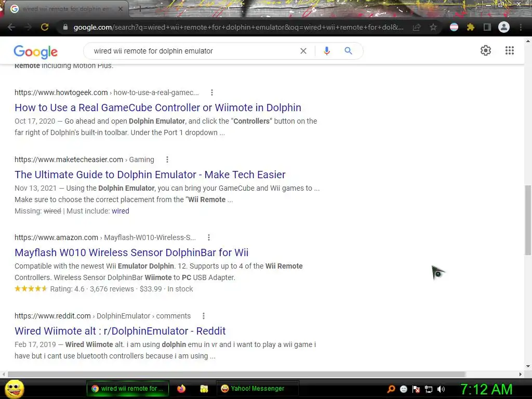
Task: Open site info via the padlock icon
Action: [x=65, y=27]
